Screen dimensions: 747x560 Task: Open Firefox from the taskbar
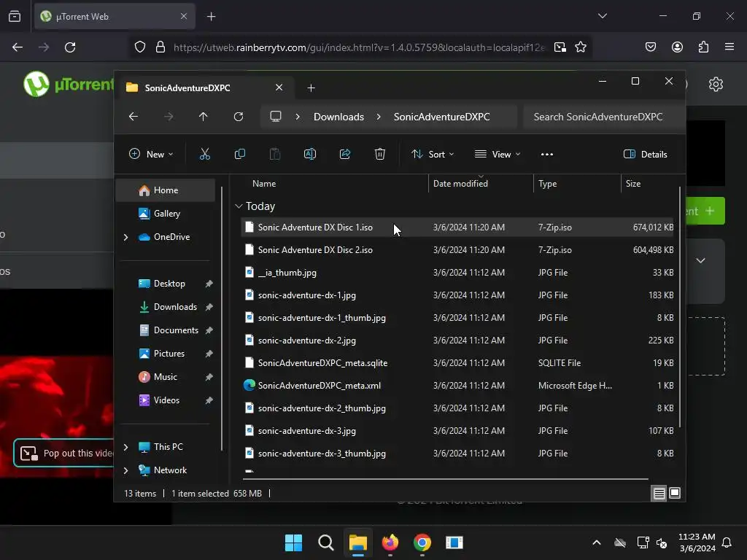(x=390, y=542)
